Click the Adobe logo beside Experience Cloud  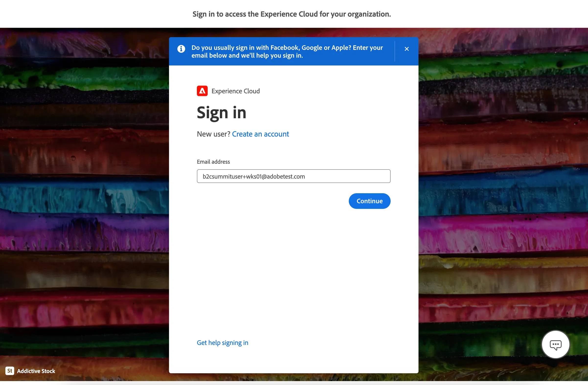point(202,91)
